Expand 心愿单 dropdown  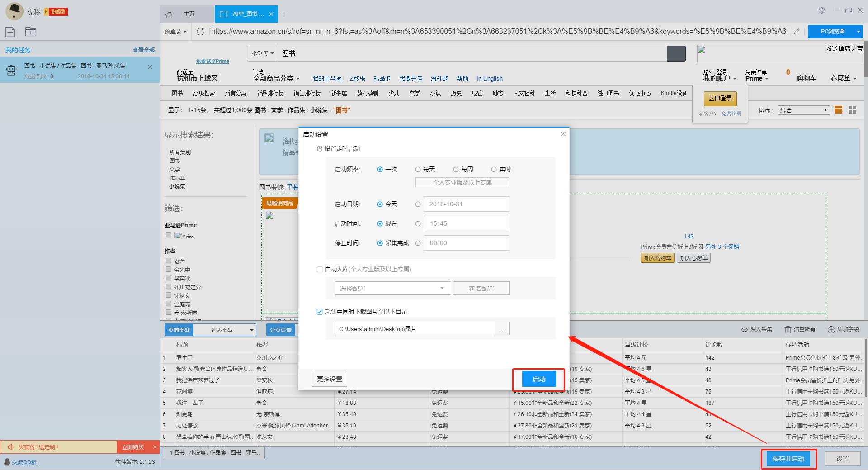(843, 78)
